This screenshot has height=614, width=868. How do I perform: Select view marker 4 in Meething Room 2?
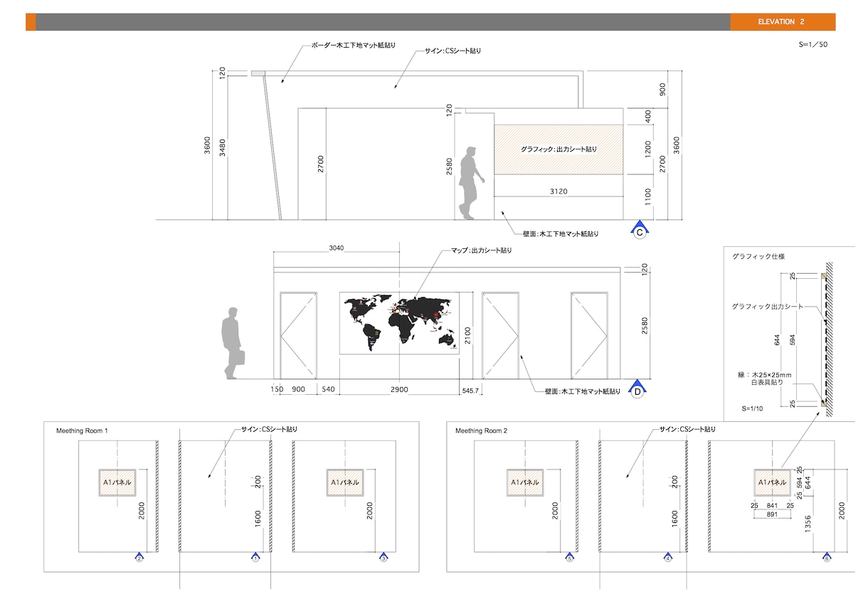(667, 559)
